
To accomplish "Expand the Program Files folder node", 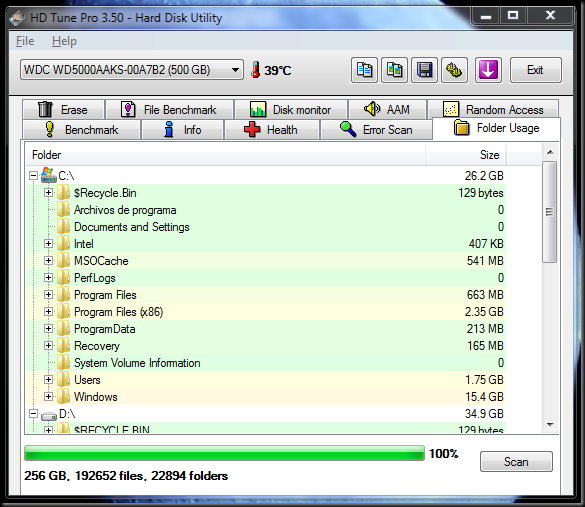I will pos(48,294).
